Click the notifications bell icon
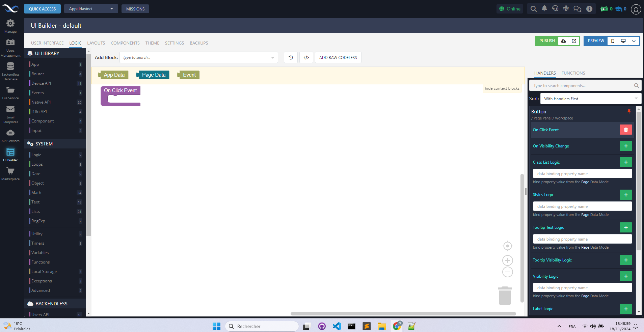The width and height of the screenshot is (644, 332). tap(544, 9)
